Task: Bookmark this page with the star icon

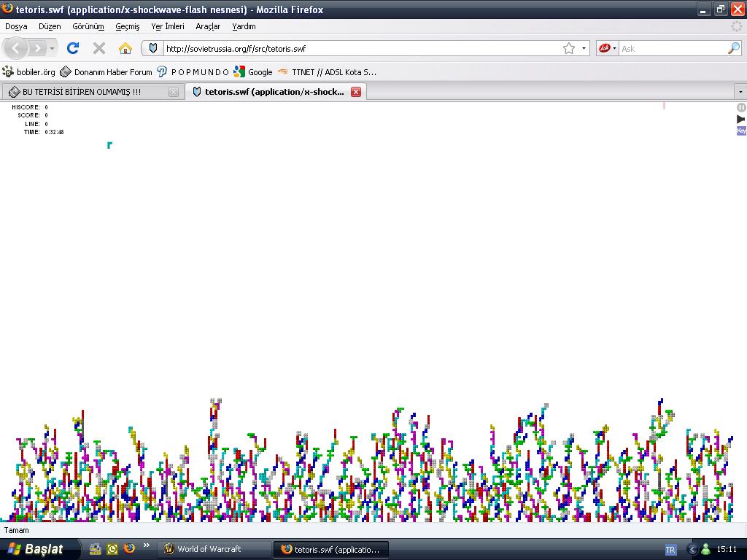Action: coord(569,49)
